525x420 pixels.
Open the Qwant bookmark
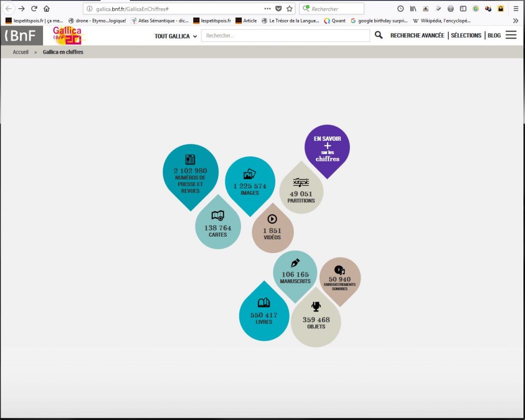click(x=335, y=20)
